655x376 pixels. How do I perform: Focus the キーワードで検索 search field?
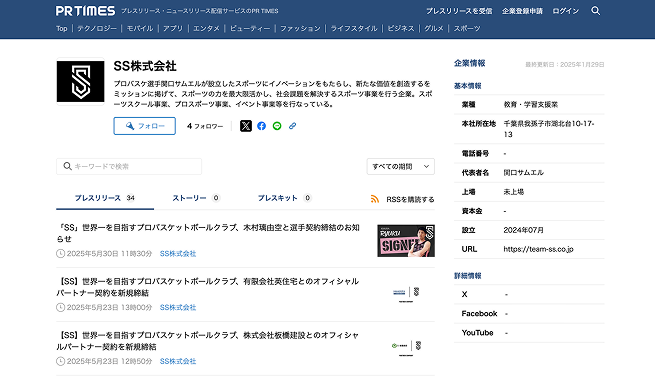pos(129,166)
